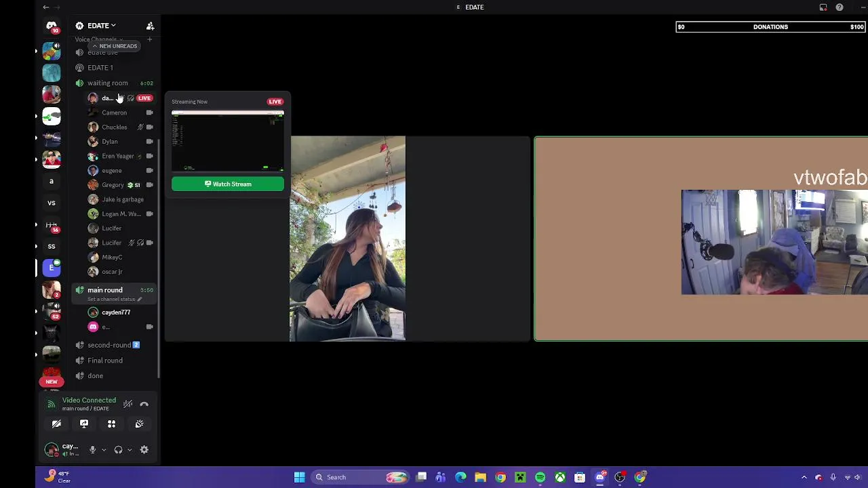Click the Donations goal bar

pos(770,27)
